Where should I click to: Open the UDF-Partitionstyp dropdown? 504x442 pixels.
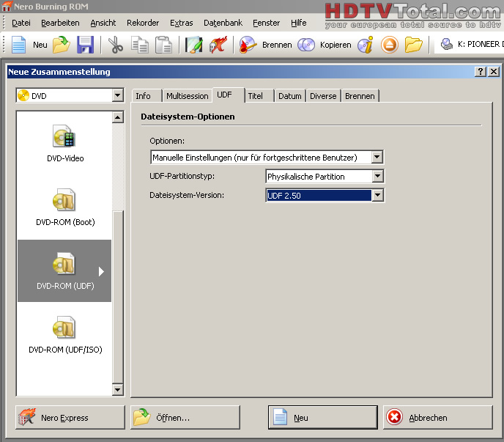click(377, 177)
